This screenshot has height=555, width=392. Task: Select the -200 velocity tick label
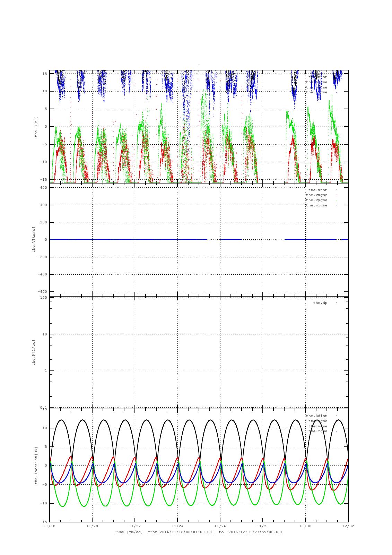[x=42, y=257]
